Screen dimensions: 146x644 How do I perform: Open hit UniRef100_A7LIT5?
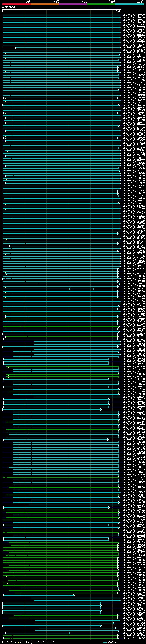[134, 45]
